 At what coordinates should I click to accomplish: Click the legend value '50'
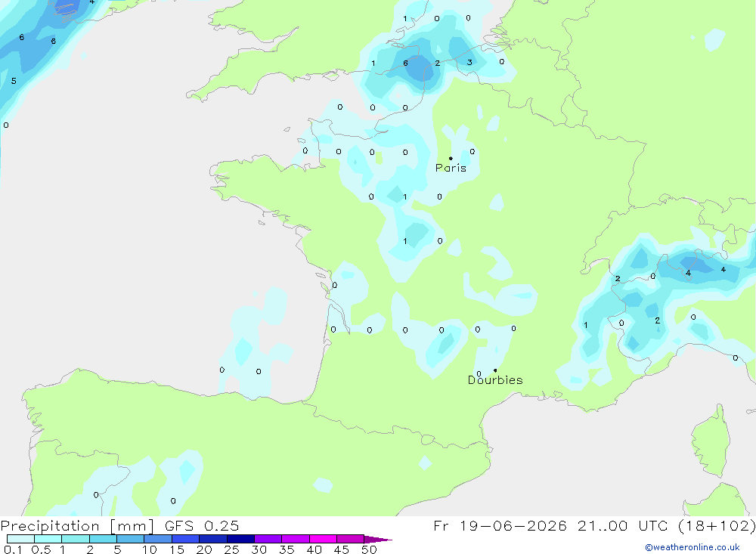(x=370, y=549)
